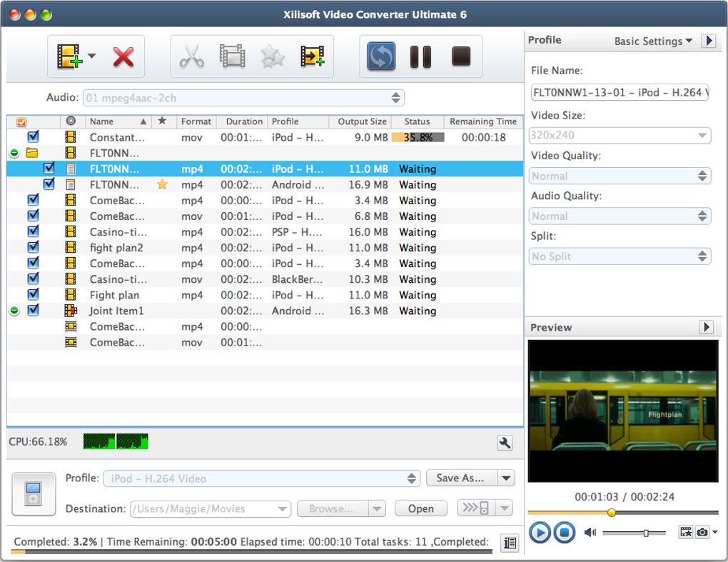Screen dimensions: 728x562
Task: Start conversion with blue convert icon
Action: 379,56
